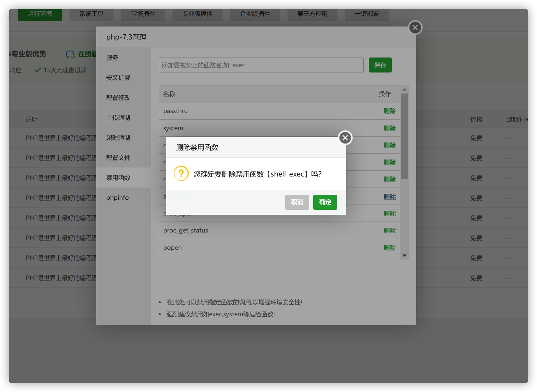537x392 pixels.
Task: Close the delete-function confirmation dialog
Action: click(x=345, y=138)
